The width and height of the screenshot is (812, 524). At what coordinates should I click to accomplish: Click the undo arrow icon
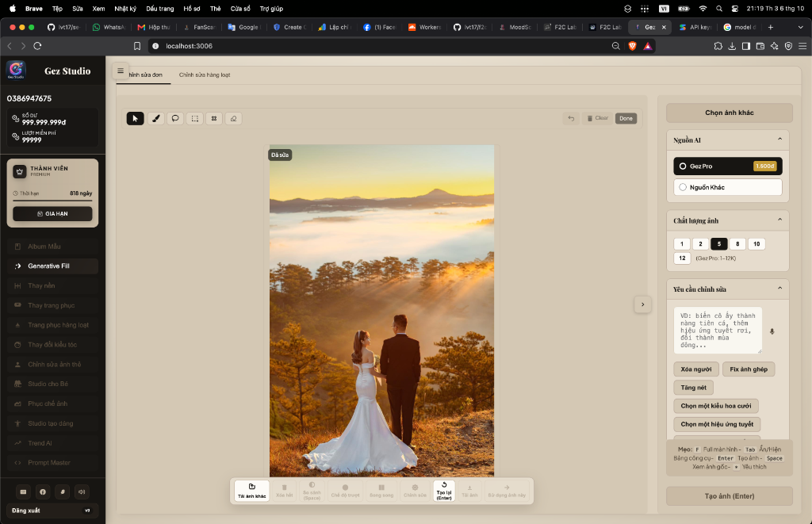pos(571,119)
